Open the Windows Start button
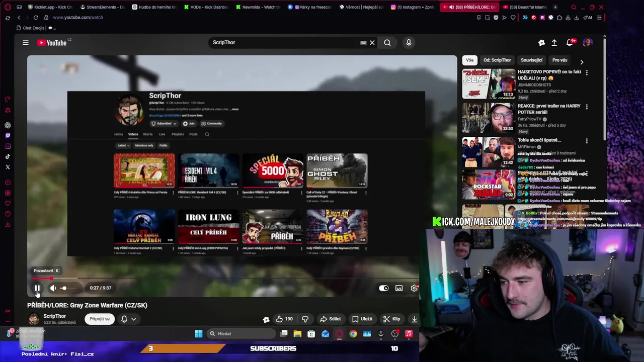The height and width of the screenshot is (362, 644). pyautogui.click(x=199, y=334)
